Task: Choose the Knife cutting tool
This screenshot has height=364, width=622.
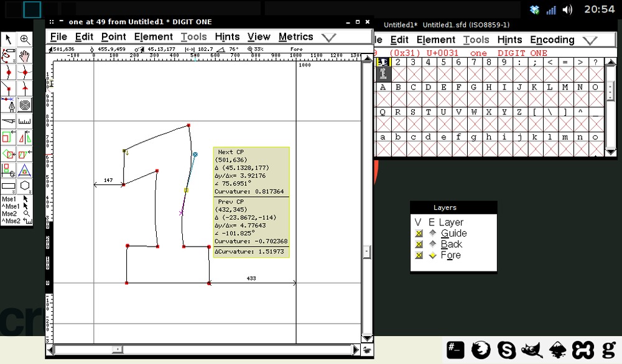Action: pos(9,121)
